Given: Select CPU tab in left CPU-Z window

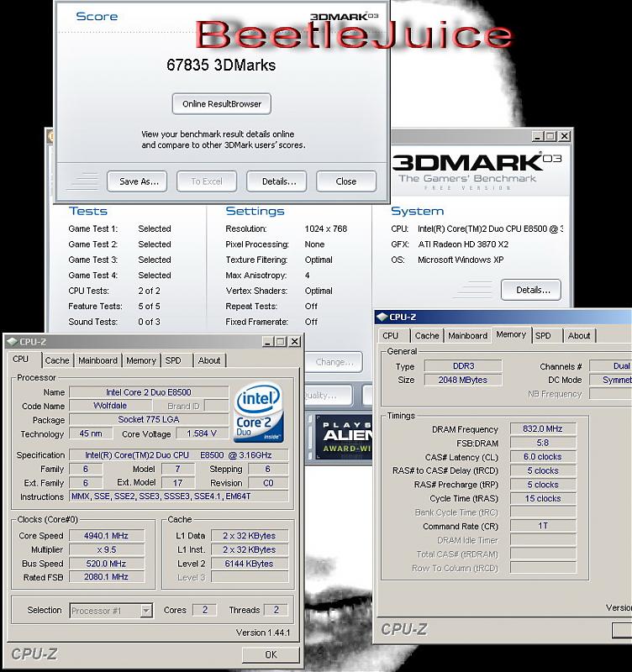Looking at the screenshot, I should pyautogui.click(x=20, y=360).
